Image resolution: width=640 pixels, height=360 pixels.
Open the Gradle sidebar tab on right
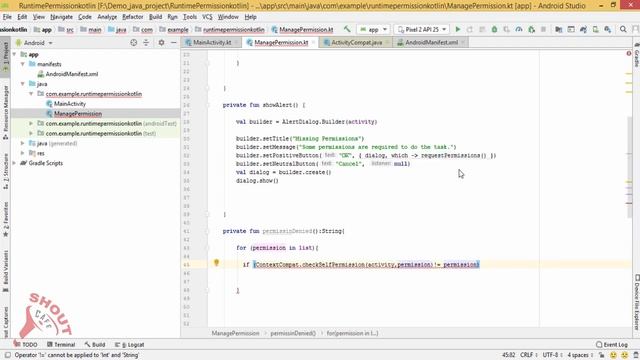pyautogui.click(x=636, y=56)
